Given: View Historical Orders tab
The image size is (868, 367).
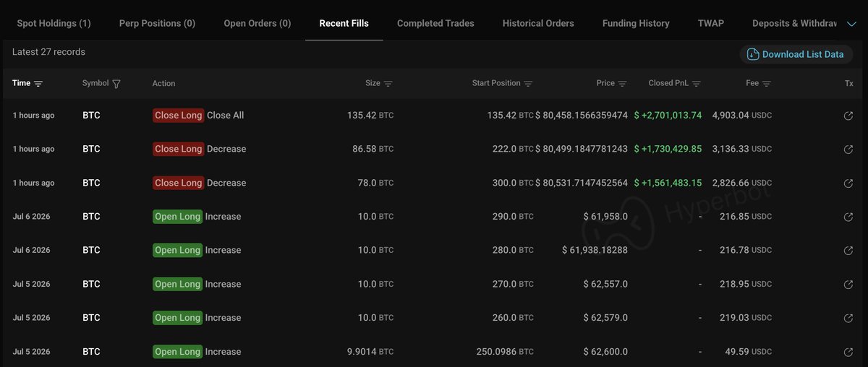Looking at the screenshot, I should [538, 23].
